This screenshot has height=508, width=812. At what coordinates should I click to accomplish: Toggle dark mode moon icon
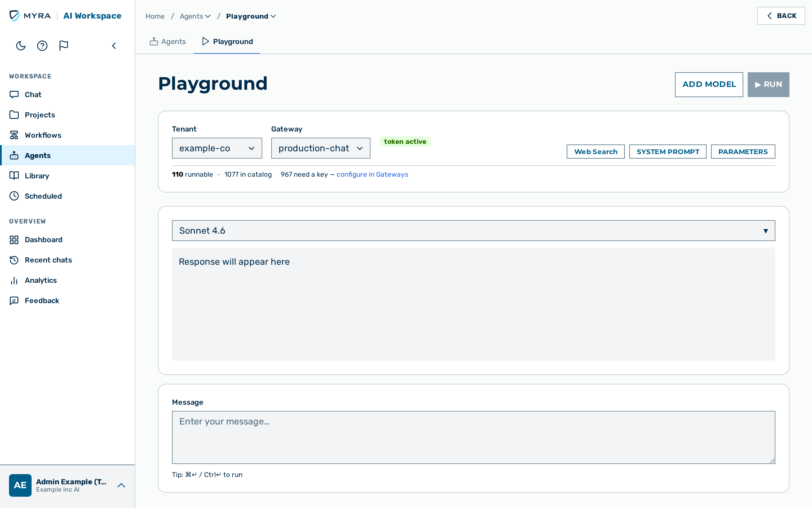tap(21, 46)
